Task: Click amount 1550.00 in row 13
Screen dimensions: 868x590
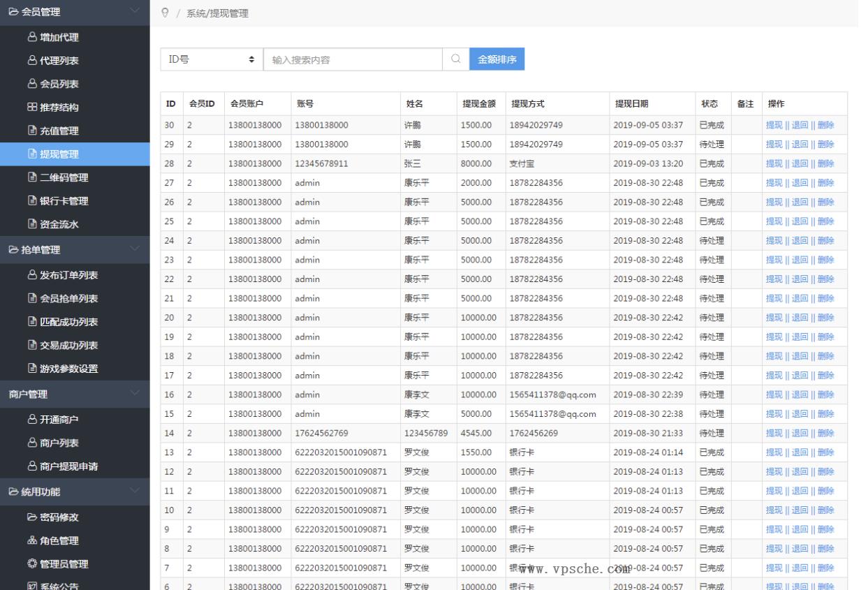Action: click(x=476, y=452)
